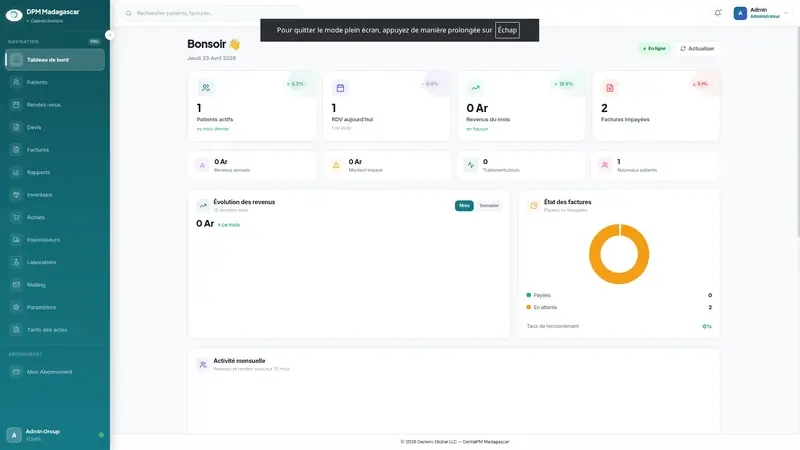The height and width of the screenshot is (450, 800).
Task: Click the search field for patients and invoices
Action: (x=212, y=13)
